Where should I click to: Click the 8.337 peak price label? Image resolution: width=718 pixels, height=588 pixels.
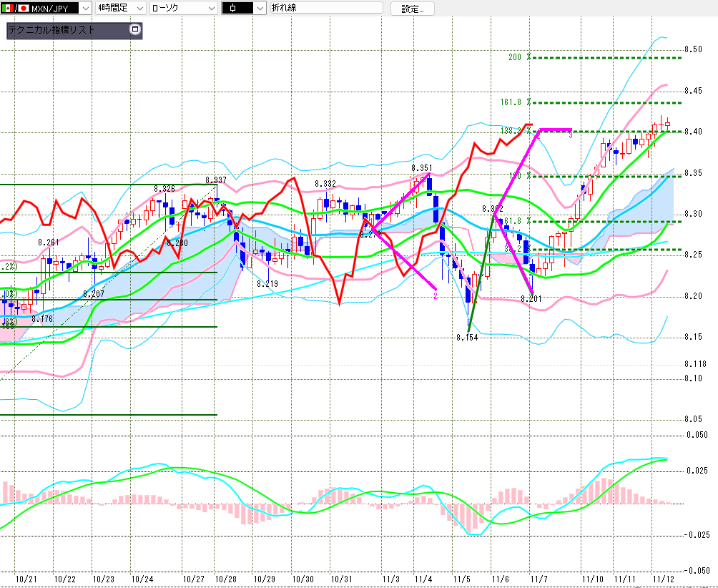click(215, 180)
